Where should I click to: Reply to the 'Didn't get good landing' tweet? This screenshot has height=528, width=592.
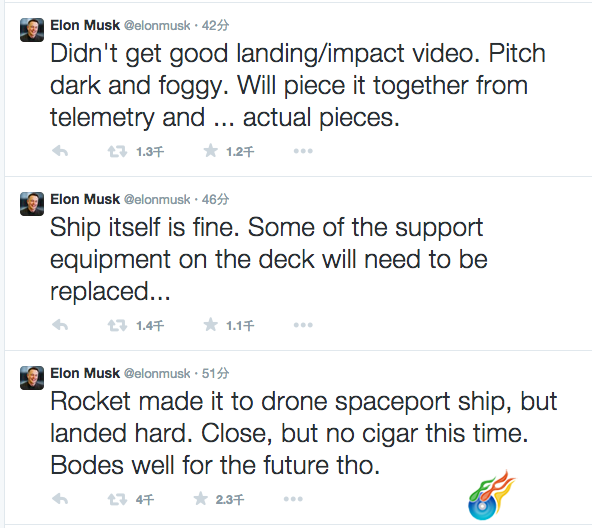coord(60,151)
